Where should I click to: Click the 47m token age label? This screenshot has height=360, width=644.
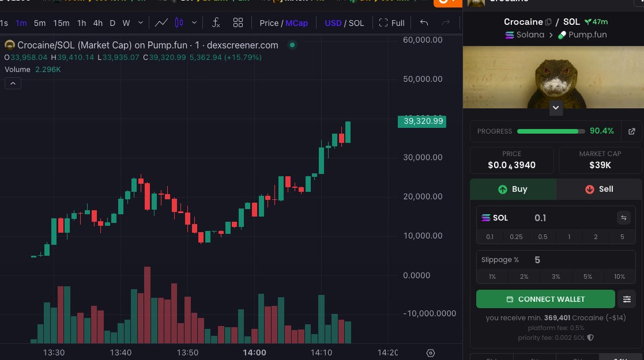tap(596, 22)
